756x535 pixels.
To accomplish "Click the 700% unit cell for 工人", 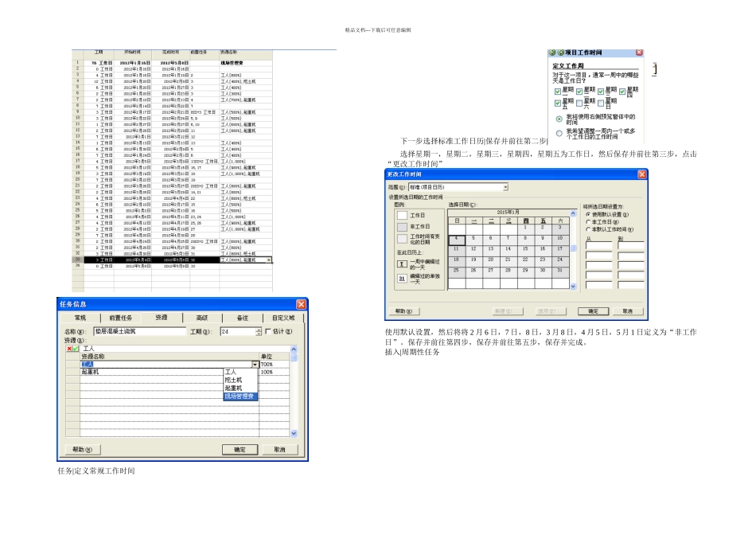I will pos(275,364).
